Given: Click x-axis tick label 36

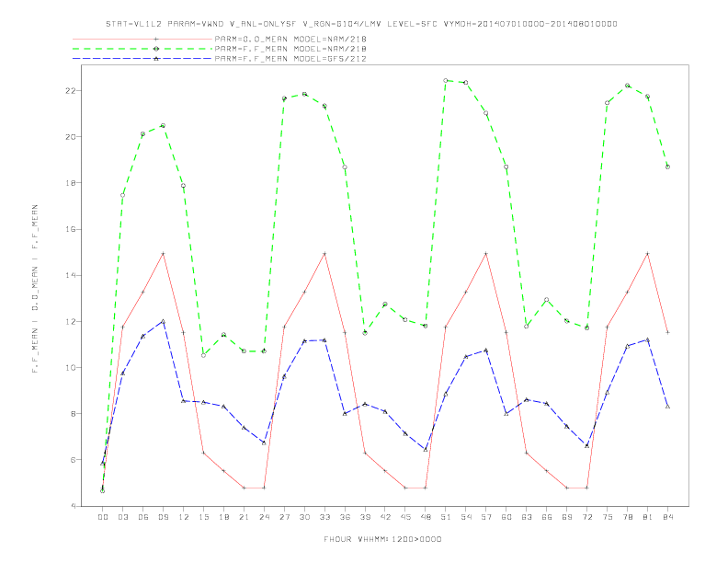Looking at the screenshot, I should click(x=345, y=517).
